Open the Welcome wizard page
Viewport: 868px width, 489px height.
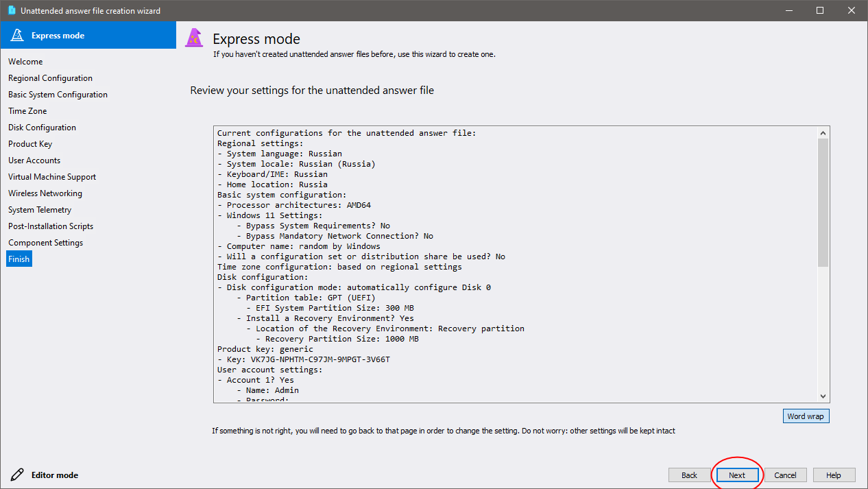pyautogui.click(x=25, y=62)
